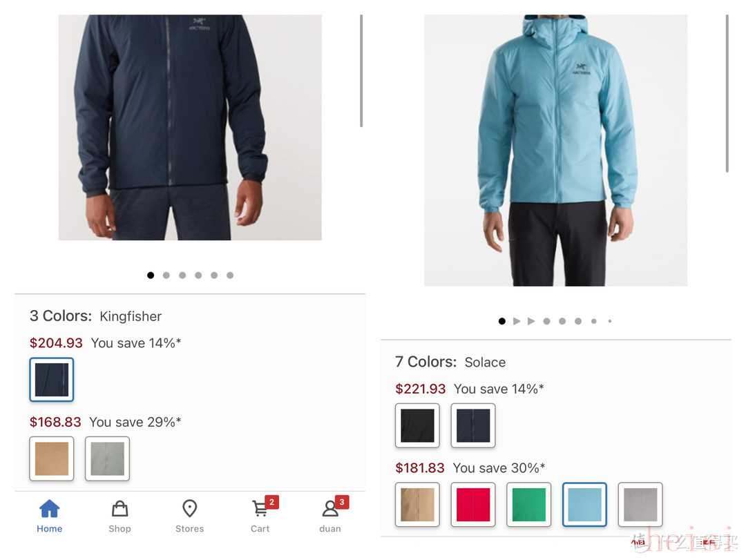Image resolution: width=746 pixels, height=560 pixels.
Task: Select the tan swatch under $181.83
Action: pyautogui.click(x=417, y=505)
